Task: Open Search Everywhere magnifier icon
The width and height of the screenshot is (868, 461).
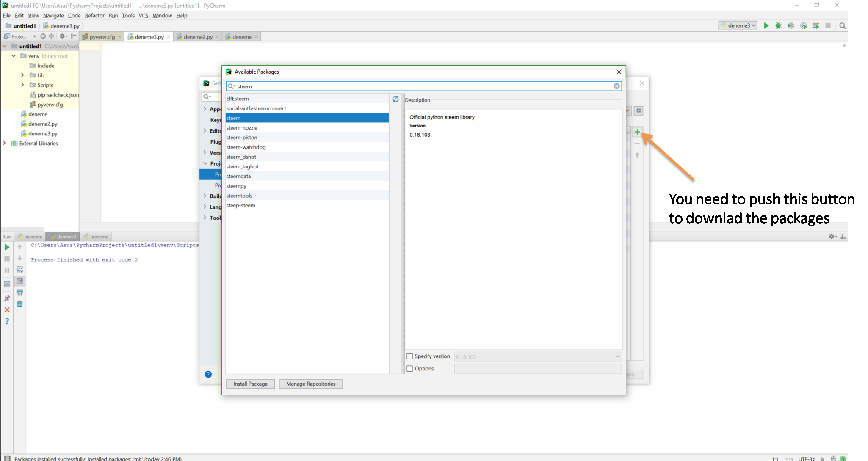Action: pyautogui.click(x=843, y=26)
